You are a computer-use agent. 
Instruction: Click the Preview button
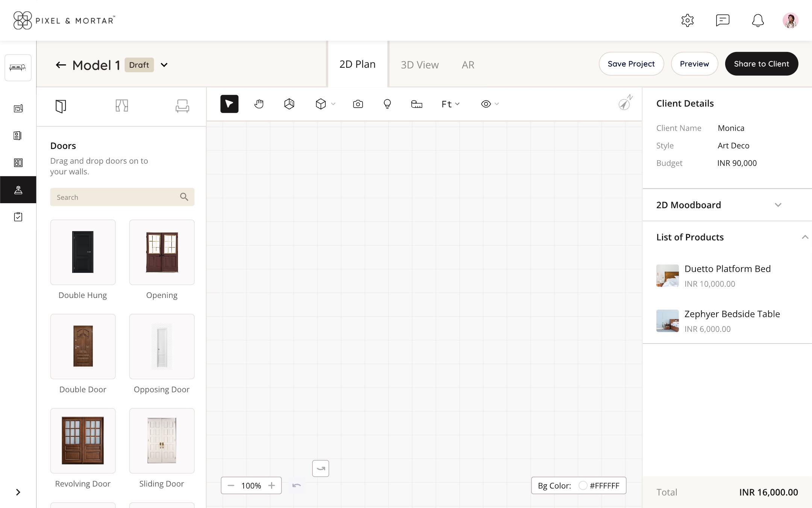694,64
